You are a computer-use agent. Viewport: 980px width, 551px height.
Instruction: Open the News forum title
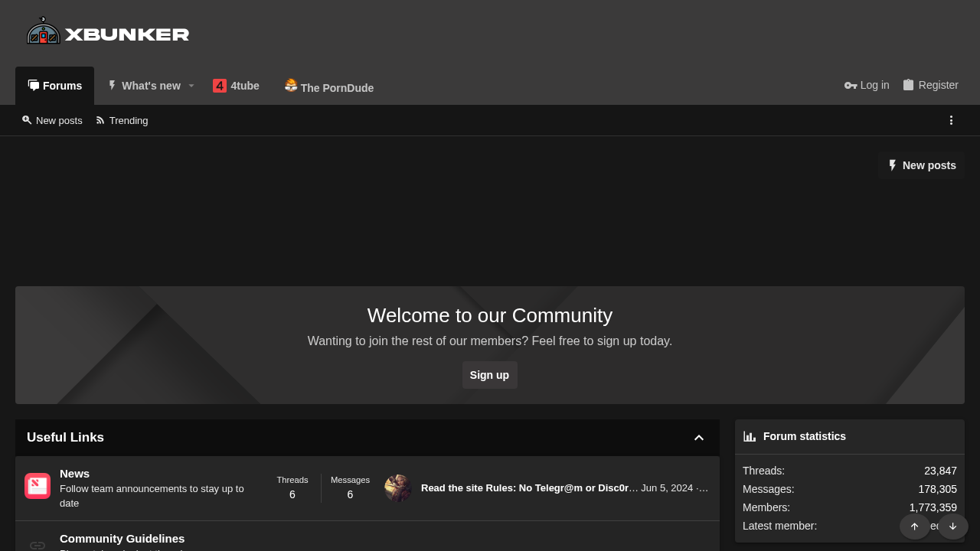coord(74,474)
